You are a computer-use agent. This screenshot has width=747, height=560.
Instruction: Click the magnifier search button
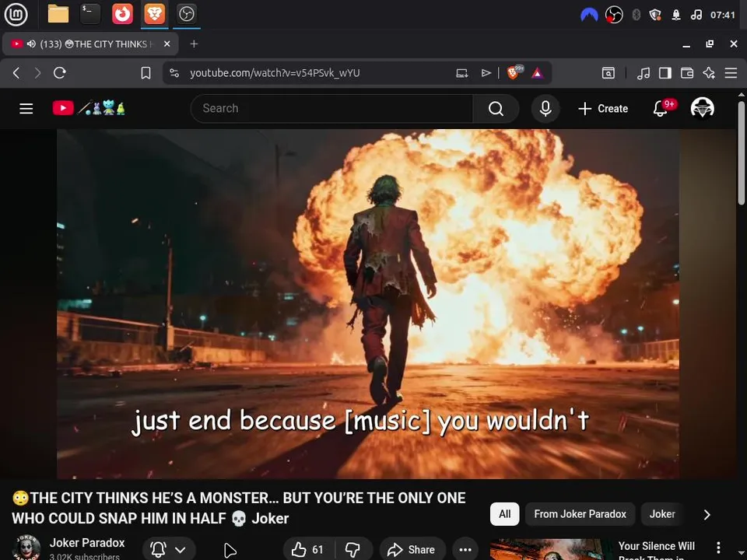coord(496,109)
